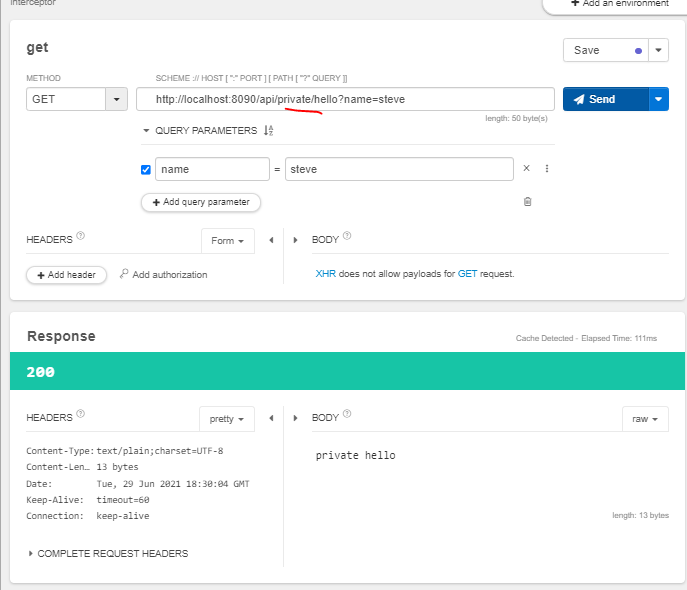
Task: Click 'Connection: keep-alive' header row
Action: tap(88, 516)
